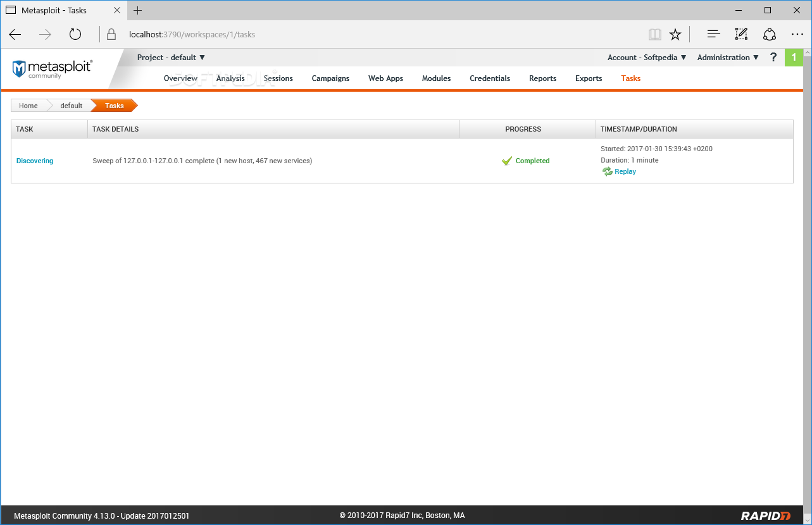The width and height of the screenshot is (812, 525).
Task: Click the green Completed checkmark icon
Action: pos(507,161)
